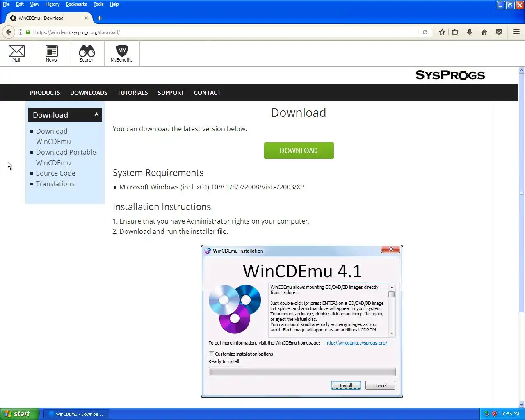Click the site information icon in address bar
Image resolution: width=525 pixels, height=420 pixels.
(x=20, y=32)
